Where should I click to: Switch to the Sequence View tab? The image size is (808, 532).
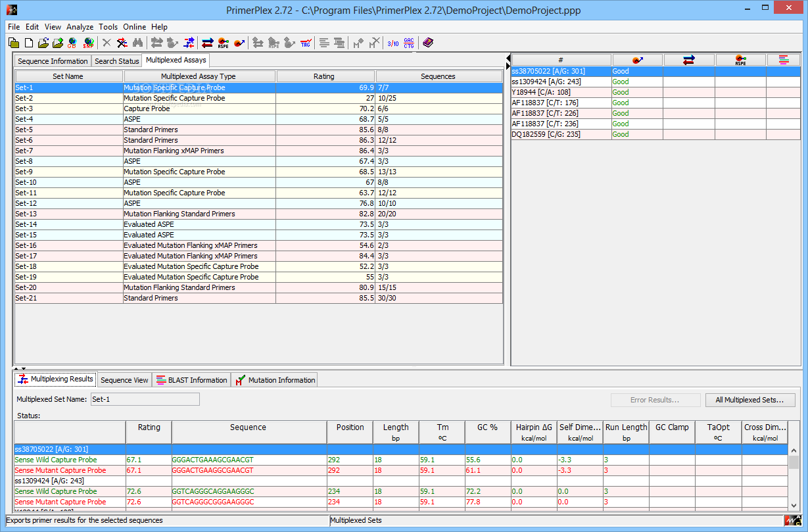click(x=124, y=380)
